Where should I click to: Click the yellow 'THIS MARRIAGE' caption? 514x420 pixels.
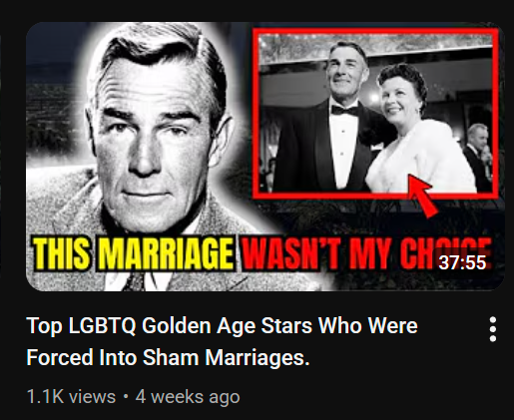point(133,253)
